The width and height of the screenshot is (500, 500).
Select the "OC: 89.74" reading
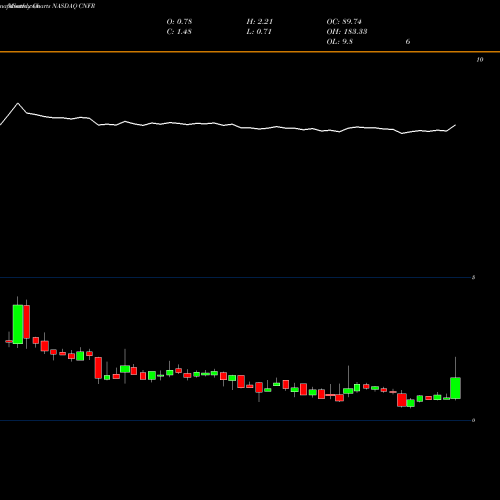coord(344,22)
